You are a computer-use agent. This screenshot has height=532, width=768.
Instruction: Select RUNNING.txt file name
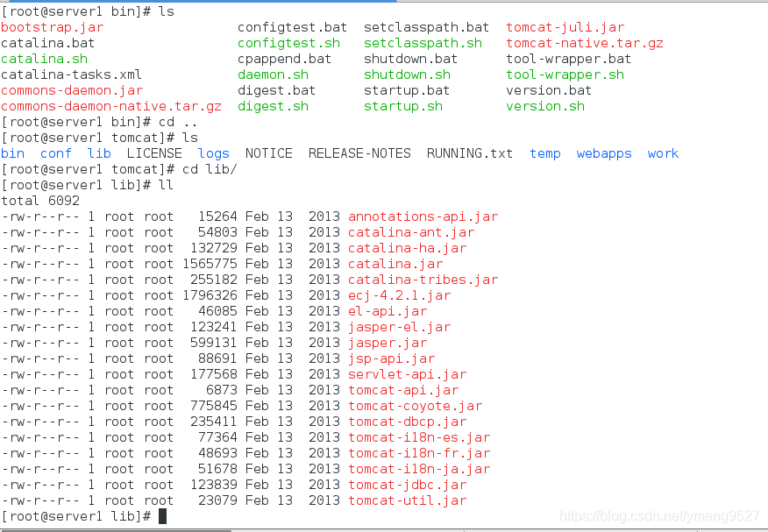point(470,153)
